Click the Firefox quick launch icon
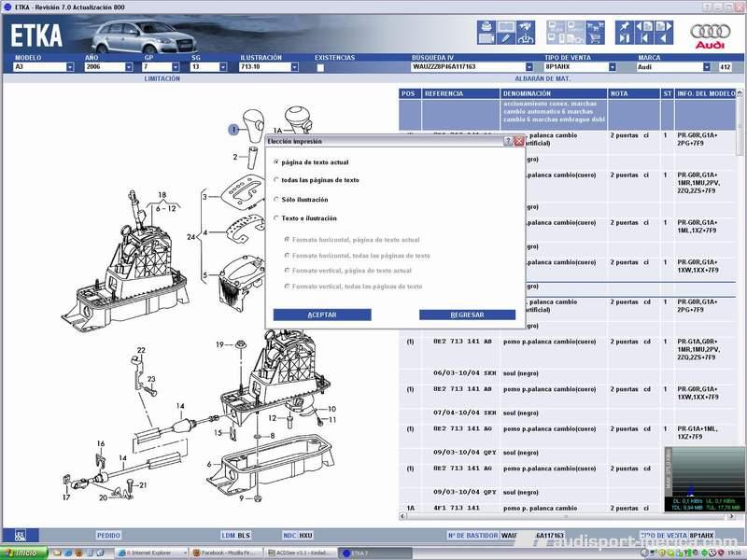The width and height of the screenshot is (747, 560). pyautogui.click(x=78, y=553)
